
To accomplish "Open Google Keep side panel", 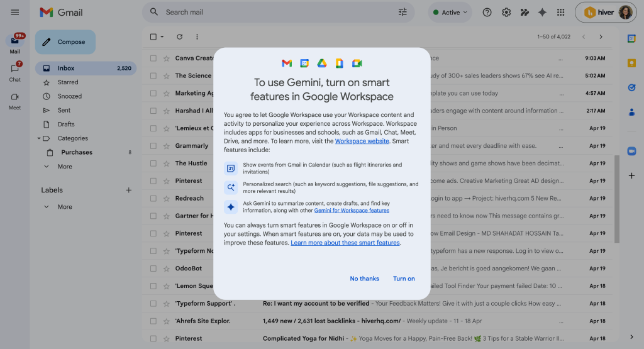I will point(631,63).
